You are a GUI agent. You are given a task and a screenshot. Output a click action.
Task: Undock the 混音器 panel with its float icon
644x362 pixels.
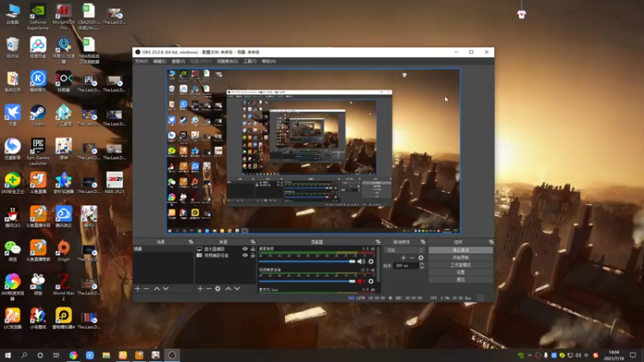click(378, 242)
